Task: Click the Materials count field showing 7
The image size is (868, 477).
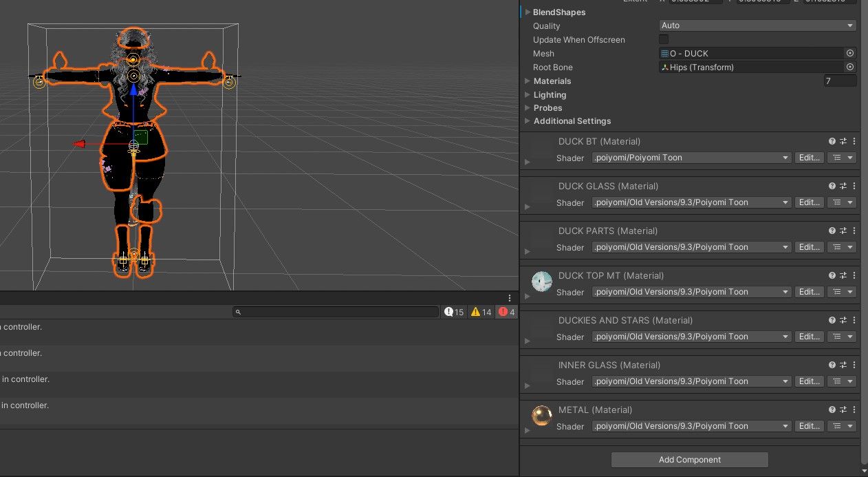Action: (840, 81)
